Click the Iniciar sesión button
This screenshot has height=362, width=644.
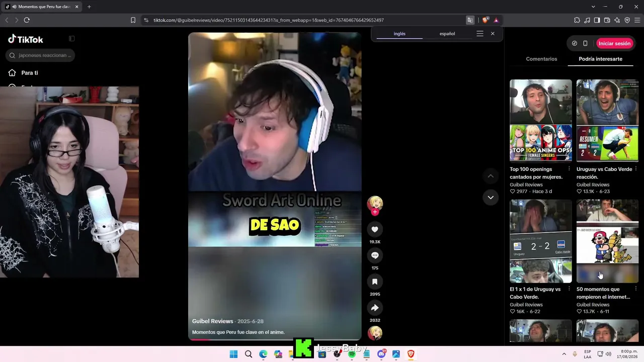click(614, 43)
